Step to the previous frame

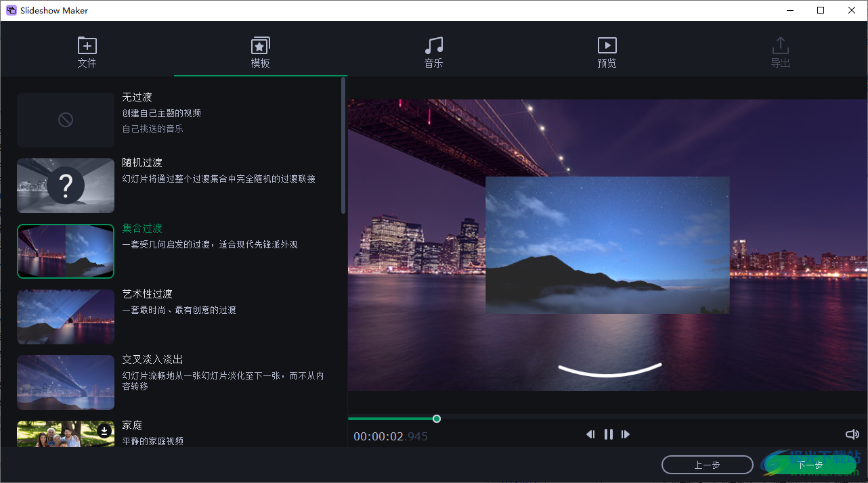590,434
